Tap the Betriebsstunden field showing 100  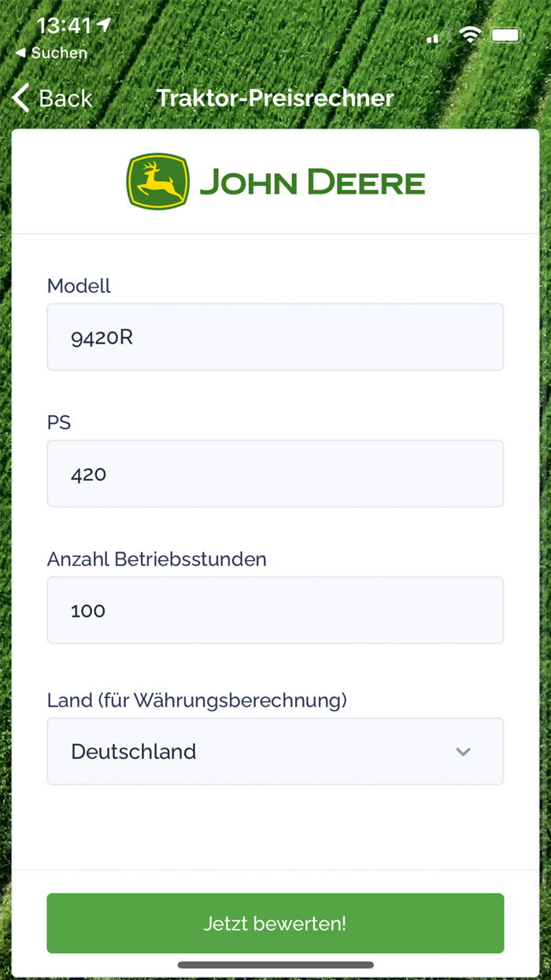click(x=275, y=611)
